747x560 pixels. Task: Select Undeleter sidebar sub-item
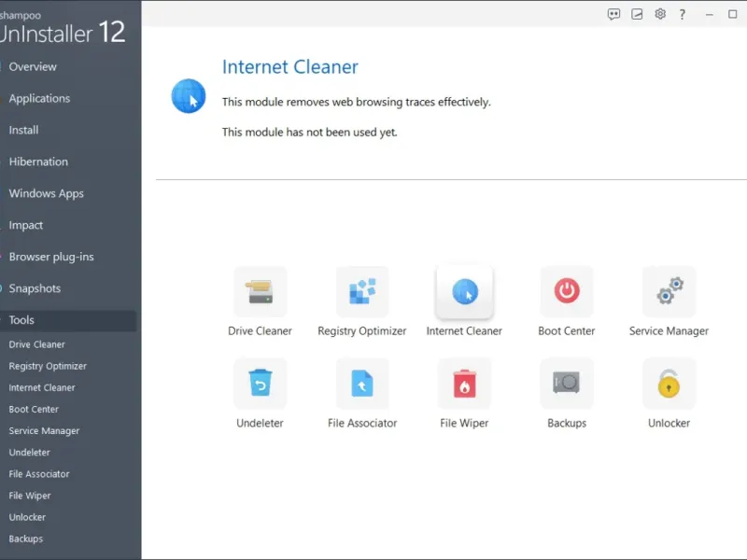coord(30,453)
